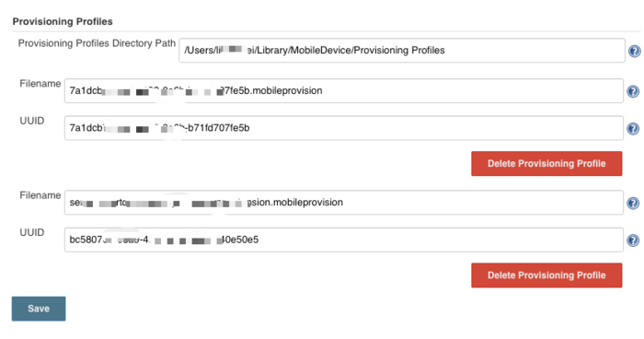
Task: Save the provisioning profile settings
Action: point(39,309)
